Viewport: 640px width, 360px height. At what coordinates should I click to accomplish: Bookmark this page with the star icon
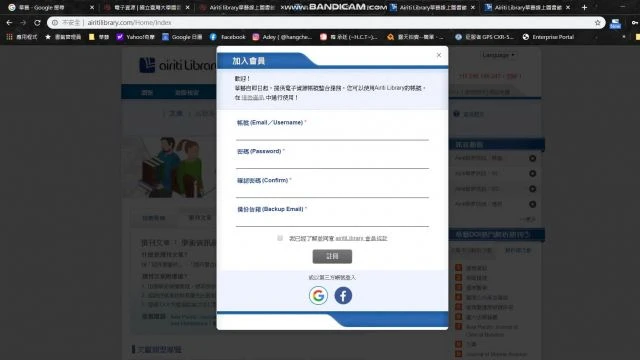[598, 23]
